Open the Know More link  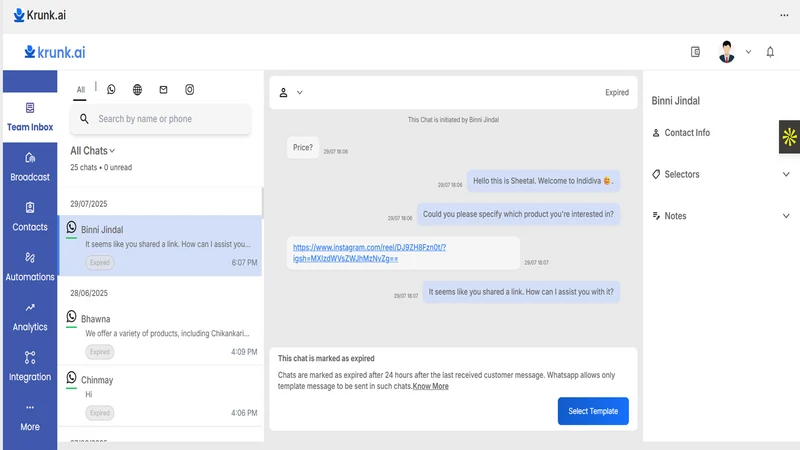point(431,386)
